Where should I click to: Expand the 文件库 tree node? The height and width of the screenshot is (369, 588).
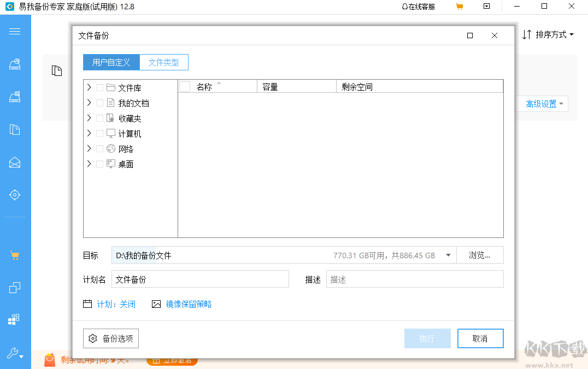tap(89, 87)
